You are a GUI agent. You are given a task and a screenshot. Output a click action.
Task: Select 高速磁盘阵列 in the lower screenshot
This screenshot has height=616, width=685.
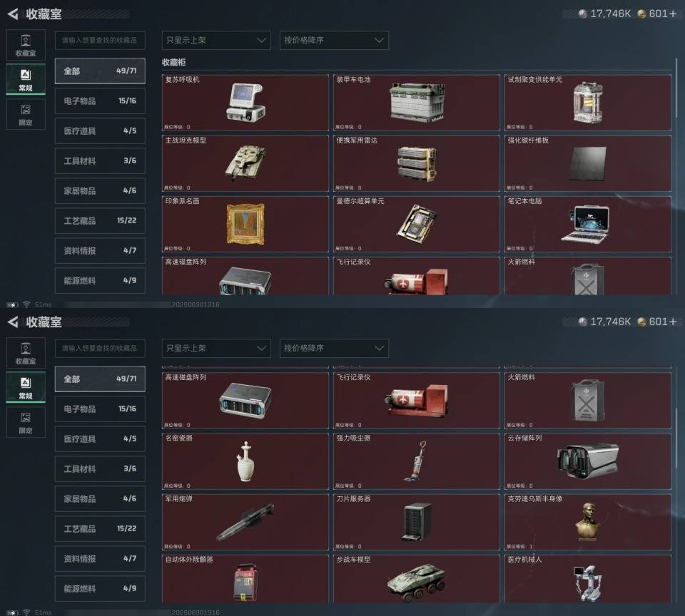(x=245, y=401)
